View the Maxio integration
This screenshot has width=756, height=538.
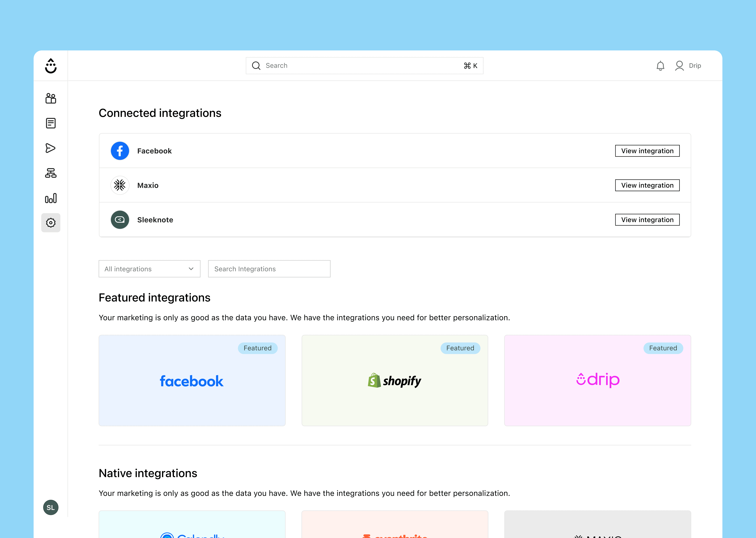tap(647, 185)
